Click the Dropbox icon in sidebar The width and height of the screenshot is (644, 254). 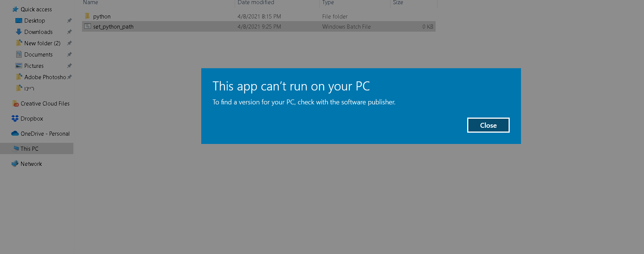15,119
